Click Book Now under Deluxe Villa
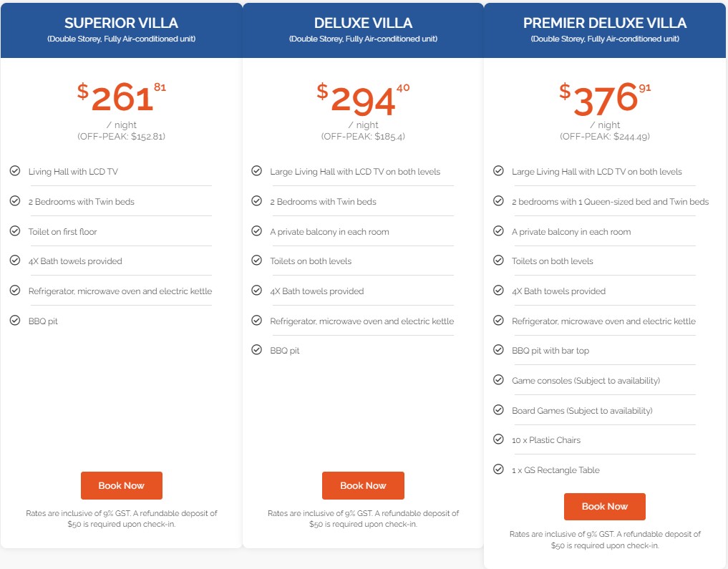 363,485
